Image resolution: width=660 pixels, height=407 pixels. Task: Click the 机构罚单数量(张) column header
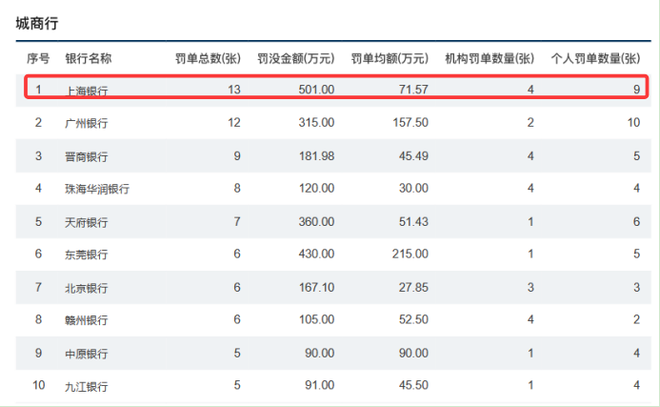489,59
